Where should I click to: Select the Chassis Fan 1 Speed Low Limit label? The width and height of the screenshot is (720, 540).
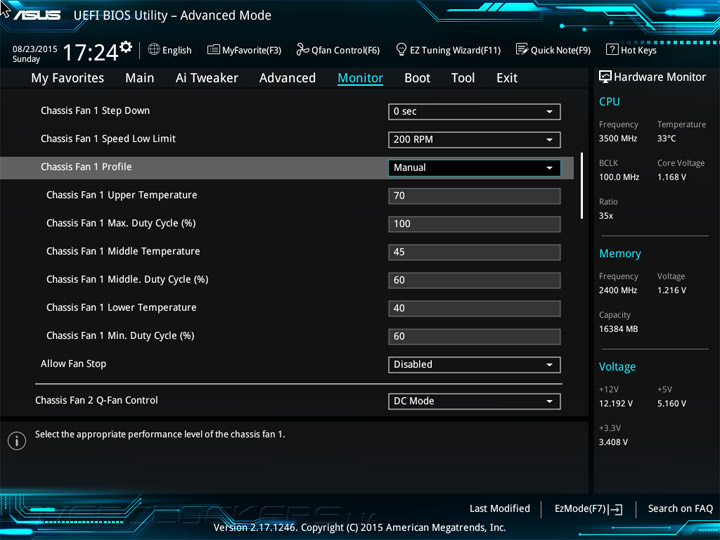pos(108,139)
